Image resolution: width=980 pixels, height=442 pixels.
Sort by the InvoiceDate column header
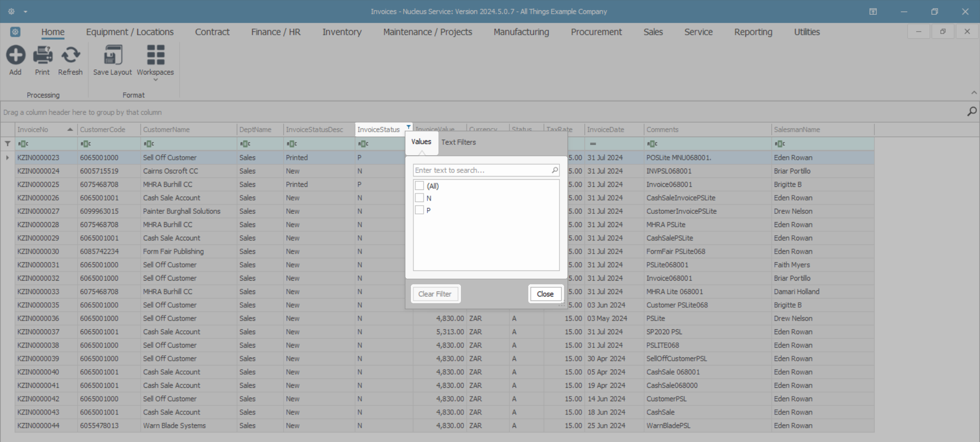coord(614,130)
